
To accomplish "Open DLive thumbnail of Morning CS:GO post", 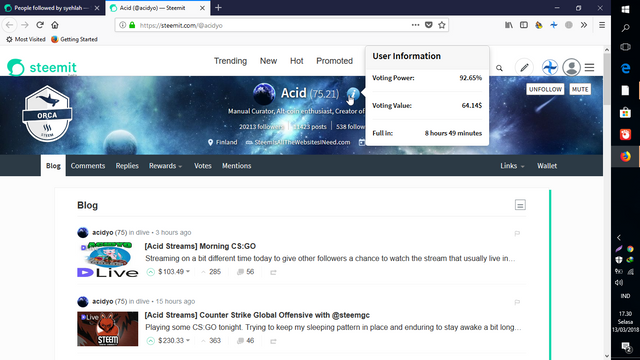I will tap(108, 260).
